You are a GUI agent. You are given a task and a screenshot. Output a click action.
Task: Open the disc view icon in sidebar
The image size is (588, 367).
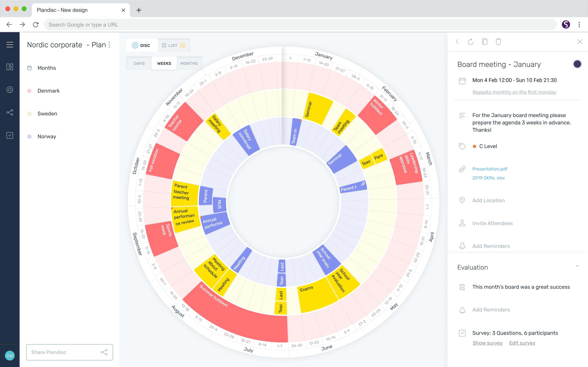tap(10, 89)
